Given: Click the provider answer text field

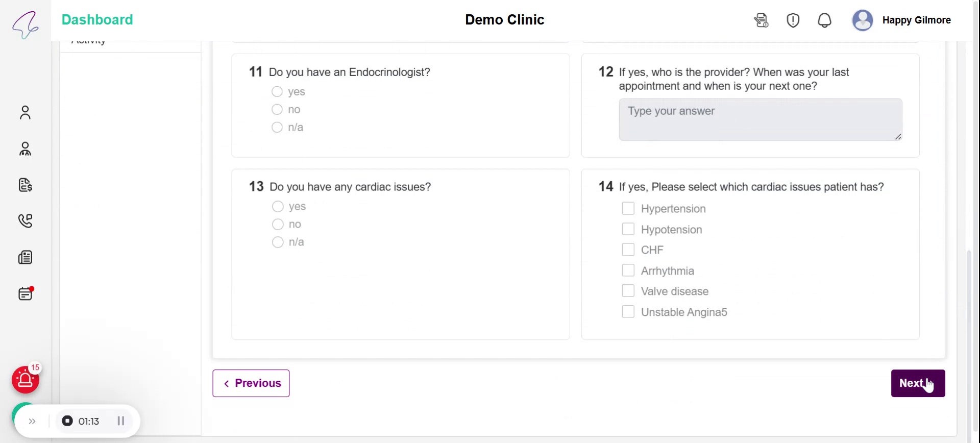Looking at the screenshot, I should click(760, 119).
